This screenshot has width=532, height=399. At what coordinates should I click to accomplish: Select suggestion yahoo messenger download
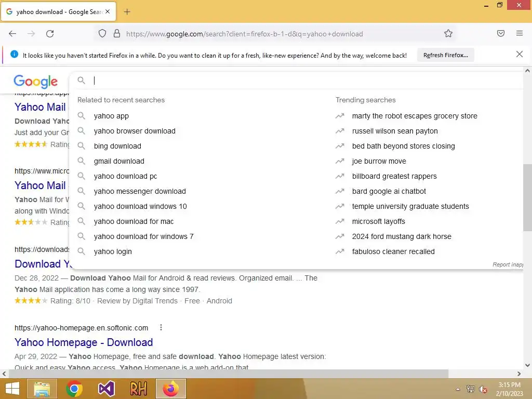[140, 191]
